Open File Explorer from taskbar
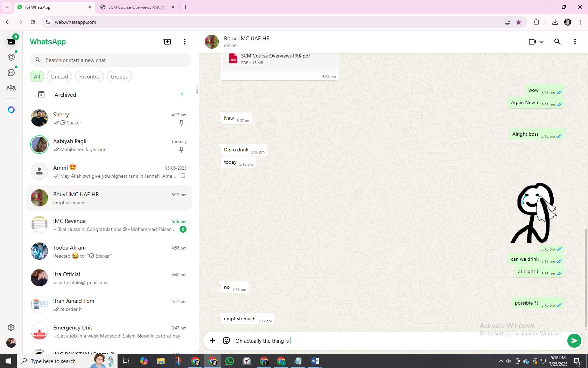 tap(161, 361)
